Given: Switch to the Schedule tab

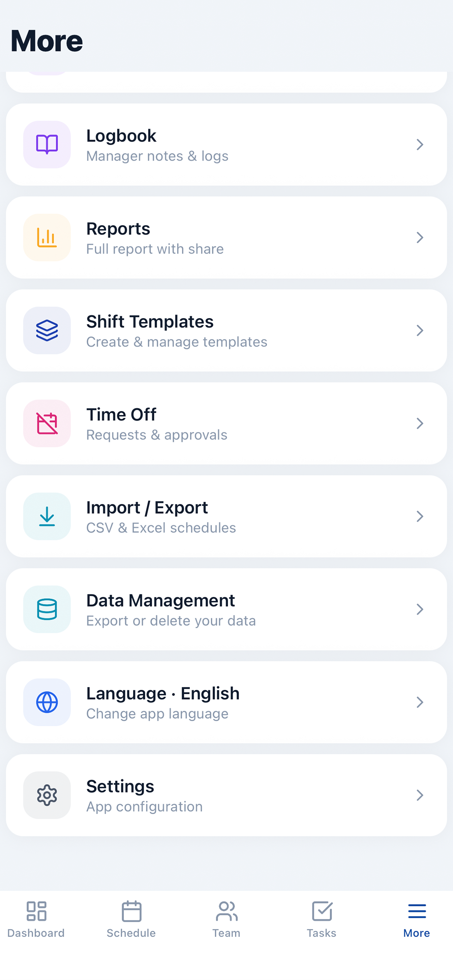Looking at the screenshot, I should (x=131, y=919).
